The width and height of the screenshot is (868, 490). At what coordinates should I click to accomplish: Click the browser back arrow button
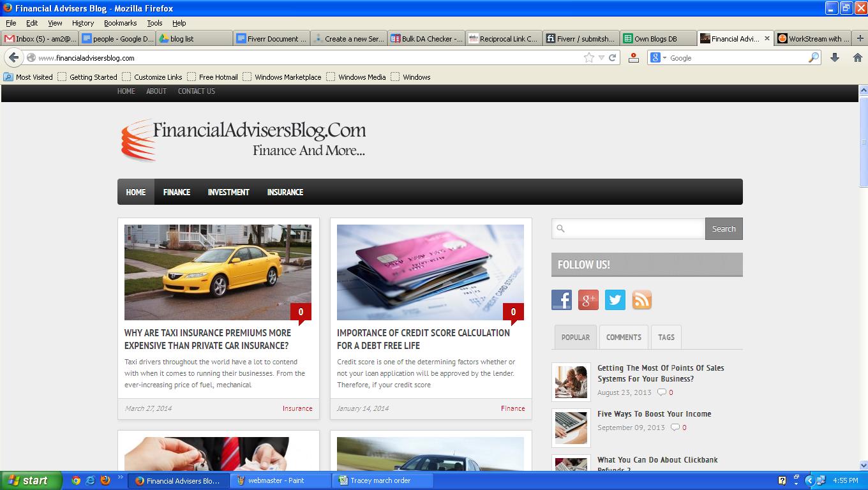(x=13, y=57)
